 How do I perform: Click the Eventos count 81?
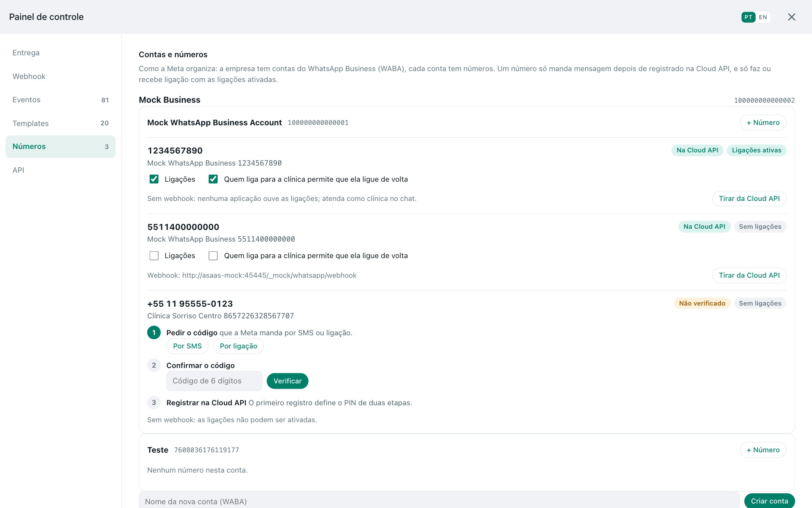tap(105, 100)
